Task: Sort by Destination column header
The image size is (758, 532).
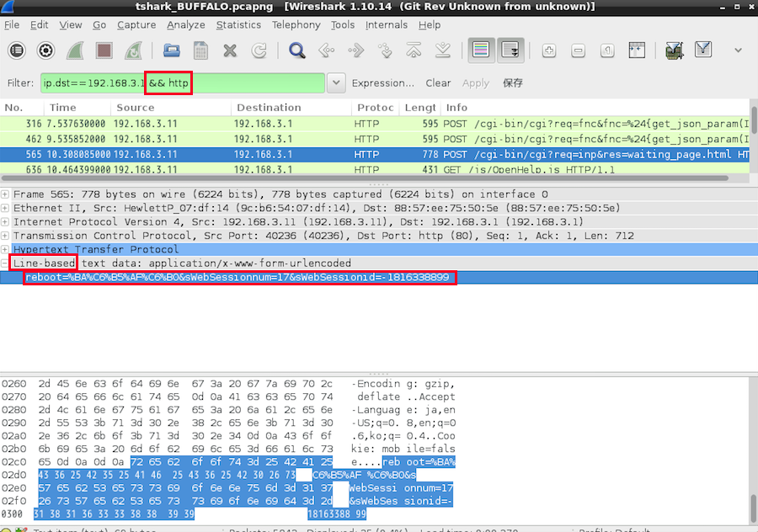Action: pyautogui.click(x=291, y=108)
